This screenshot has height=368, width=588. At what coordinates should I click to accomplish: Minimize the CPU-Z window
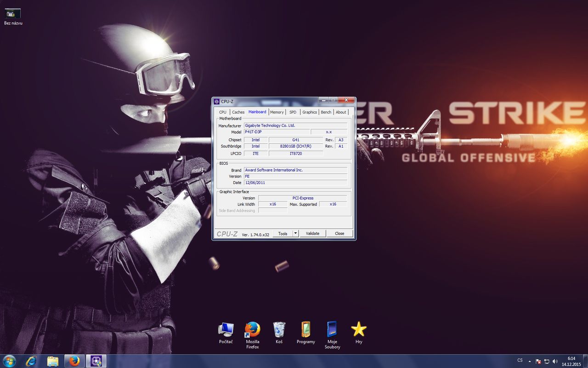coord(324,100)
